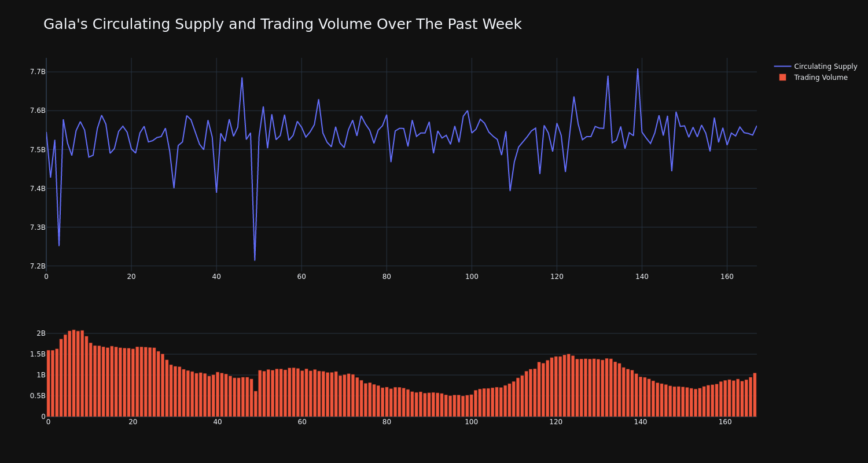Click the highest peak of the supply line
The height and width of the screenshot is (463, 868).
click(x=638, y=69)
